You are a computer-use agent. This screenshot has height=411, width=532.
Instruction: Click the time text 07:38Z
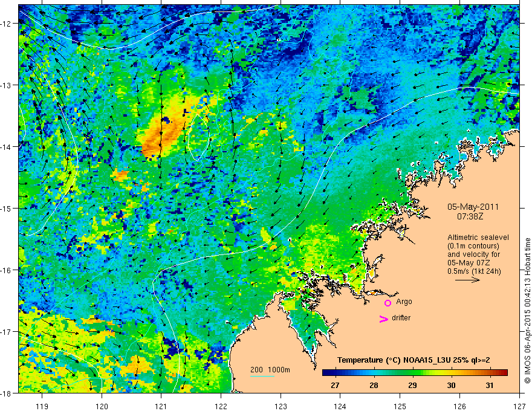pos(470,216)
